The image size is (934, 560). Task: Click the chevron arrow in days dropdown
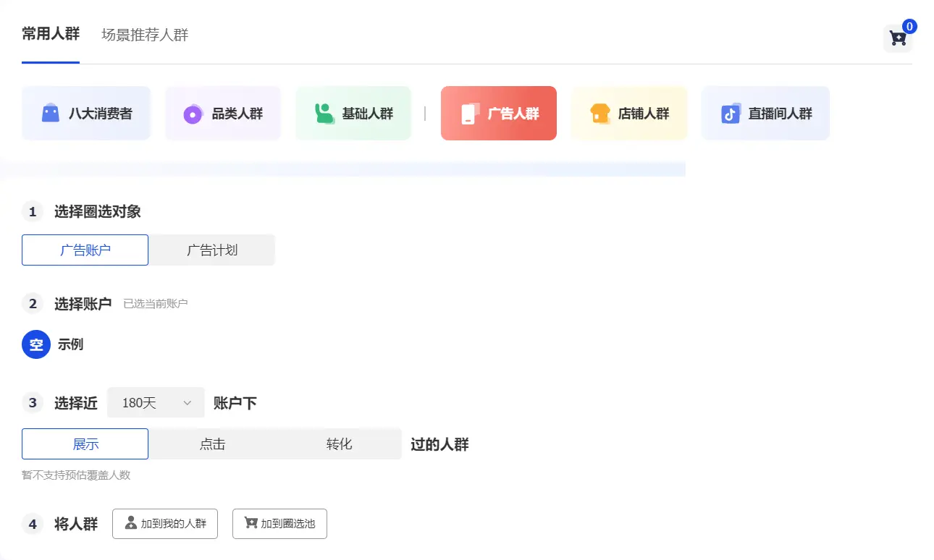click(188, 403)
